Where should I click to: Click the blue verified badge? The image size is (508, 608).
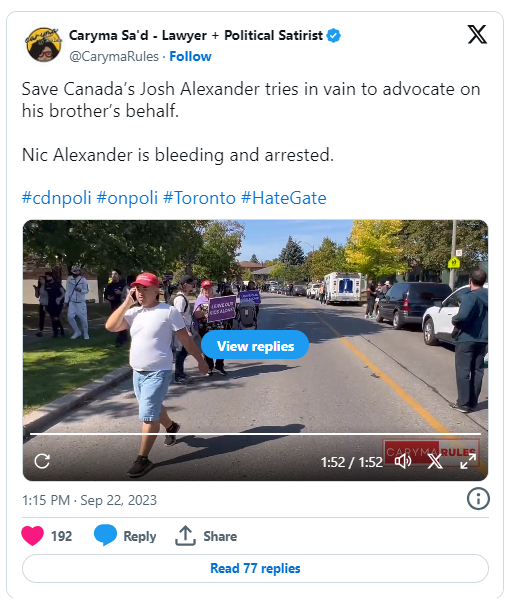[x=333, y=35]
